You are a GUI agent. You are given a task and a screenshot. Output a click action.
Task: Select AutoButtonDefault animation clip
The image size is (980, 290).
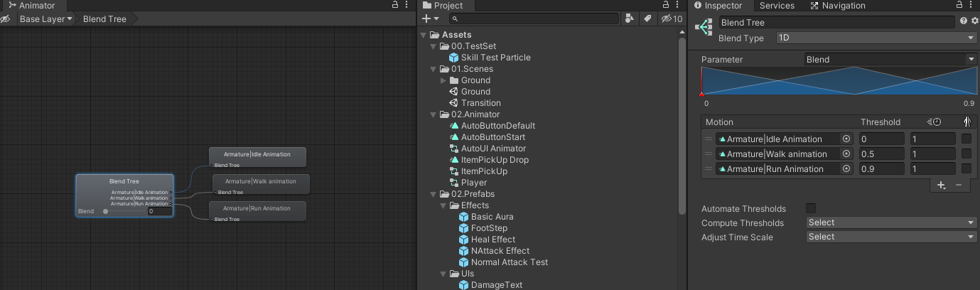492,126
